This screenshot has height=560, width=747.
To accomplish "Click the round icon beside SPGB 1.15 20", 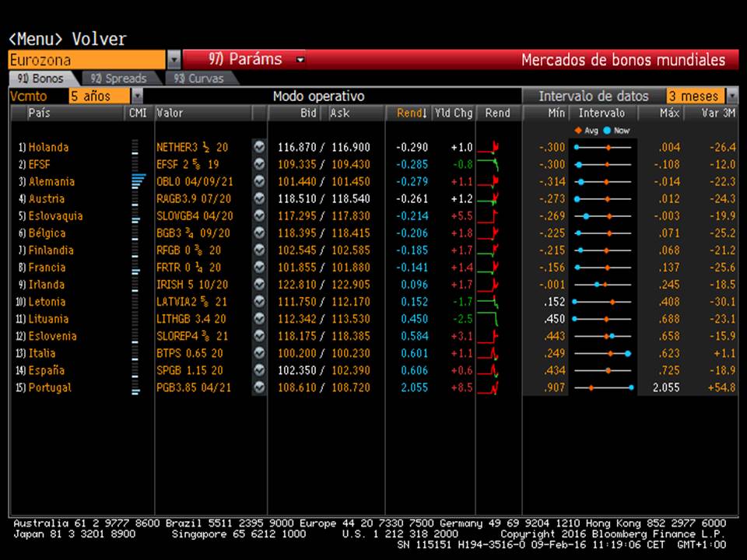I will click(x=259, y=370).
